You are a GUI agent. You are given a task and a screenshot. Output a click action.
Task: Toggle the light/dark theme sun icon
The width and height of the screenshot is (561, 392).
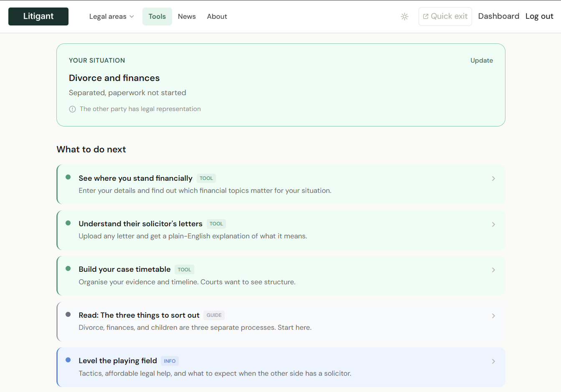point(404,17)
